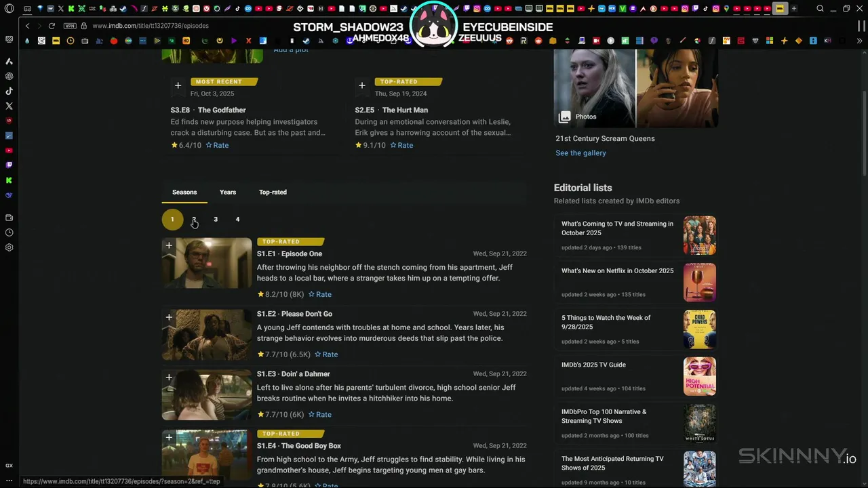
Task: Open the Twitch sidebar panel
Action: point(9,165)
